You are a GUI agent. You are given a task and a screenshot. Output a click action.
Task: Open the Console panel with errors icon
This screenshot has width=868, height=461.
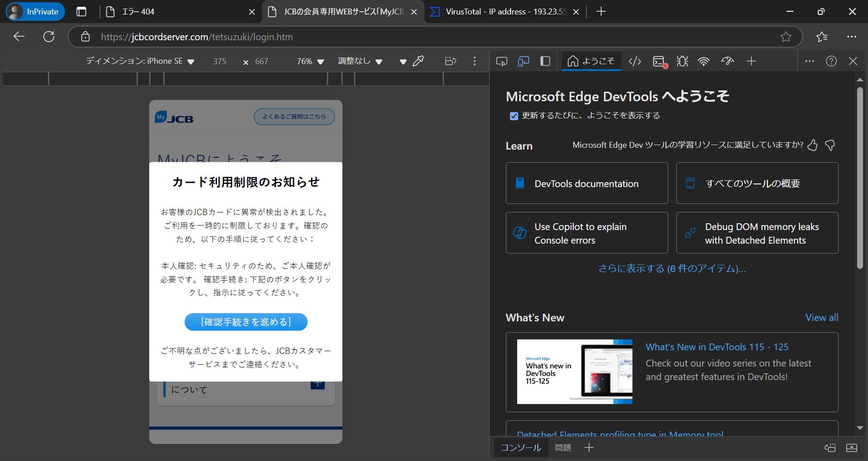pos(660,62)
